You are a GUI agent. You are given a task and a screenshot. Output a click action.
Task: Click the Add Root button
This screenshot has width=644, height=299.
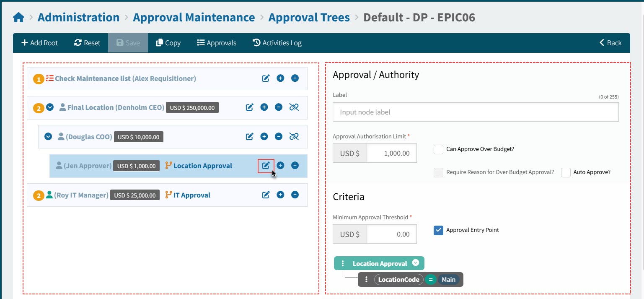pos(40,43)
